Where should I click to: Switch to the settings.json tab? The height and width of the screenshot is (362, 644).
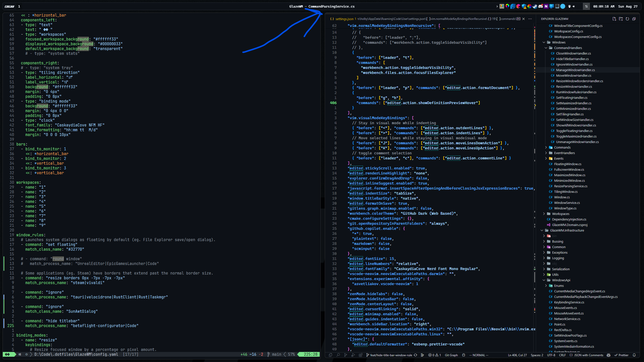pyautogui.click(x=345, y=19)
